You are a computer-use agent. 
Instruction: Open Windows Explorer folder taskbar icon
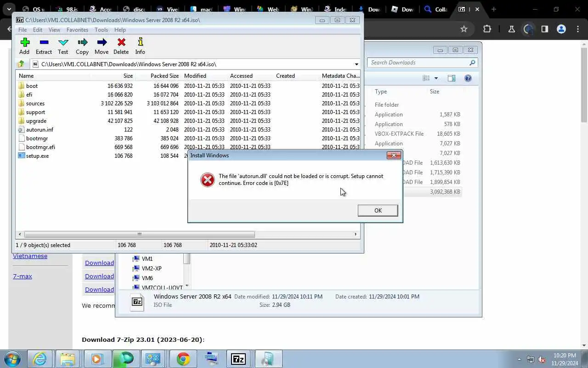click(x=68, y=359)
